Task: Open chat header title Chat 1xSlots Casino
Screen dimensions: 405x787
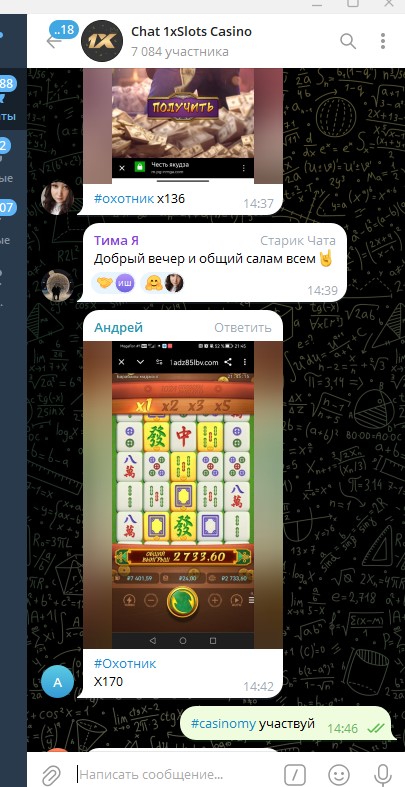Action: point(191,32)
